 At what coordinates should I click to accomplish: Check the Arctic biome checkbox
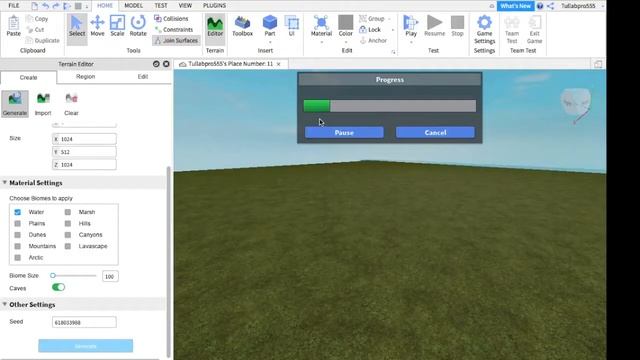click(18, 258)
